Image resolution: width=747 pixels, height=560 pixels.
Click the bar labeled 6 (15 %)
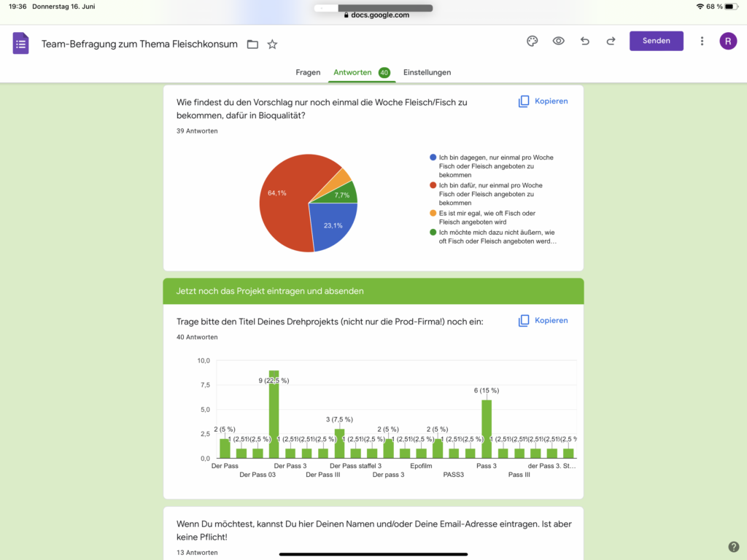click(x=487, y=429)
